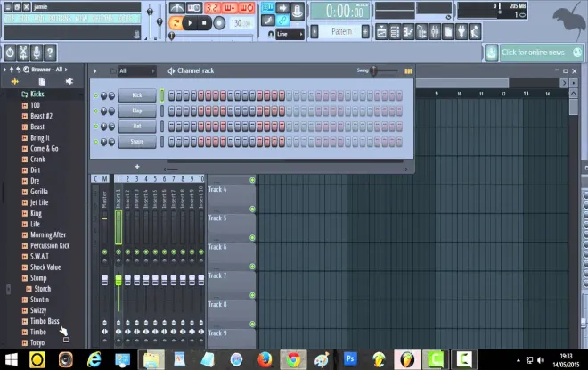Open the VIEW menu
The height and width of the screenshot is (370, 588).
click(82, 19)
